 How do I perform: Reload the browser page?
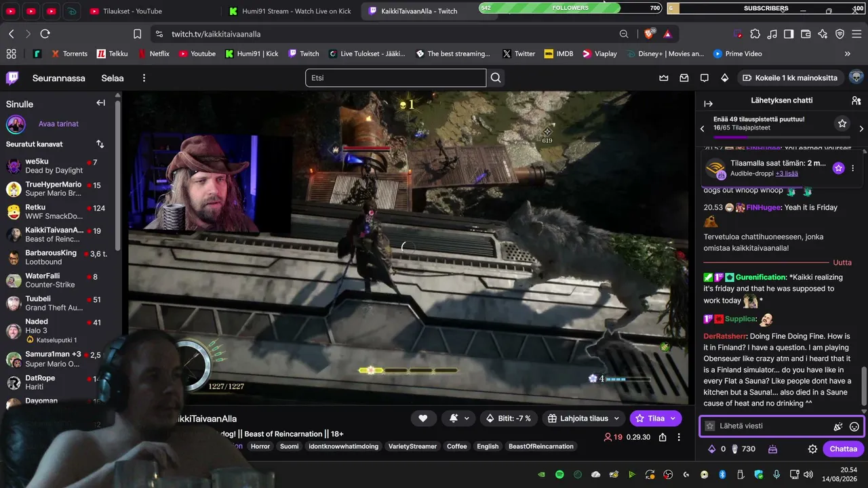pos(45,34)
